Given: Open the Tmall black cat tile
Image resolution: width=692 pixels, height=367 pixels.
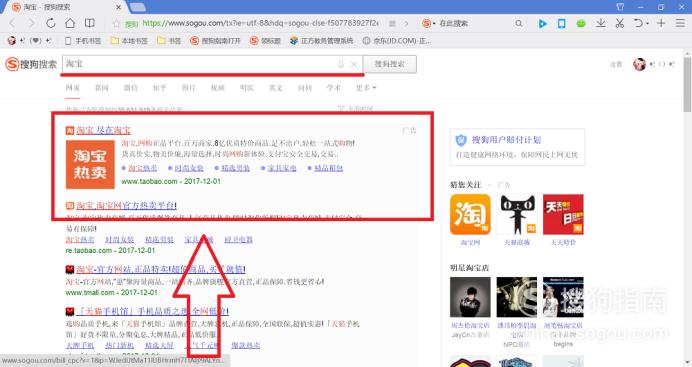Looking at the screenshot, I should (517, 214).
